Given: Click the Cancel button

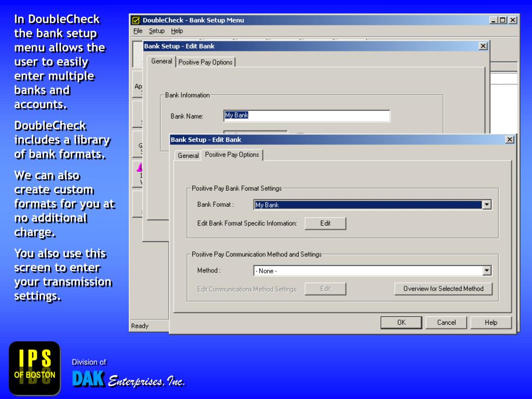Looking at the screenshot, I should (x=446, y=322).
